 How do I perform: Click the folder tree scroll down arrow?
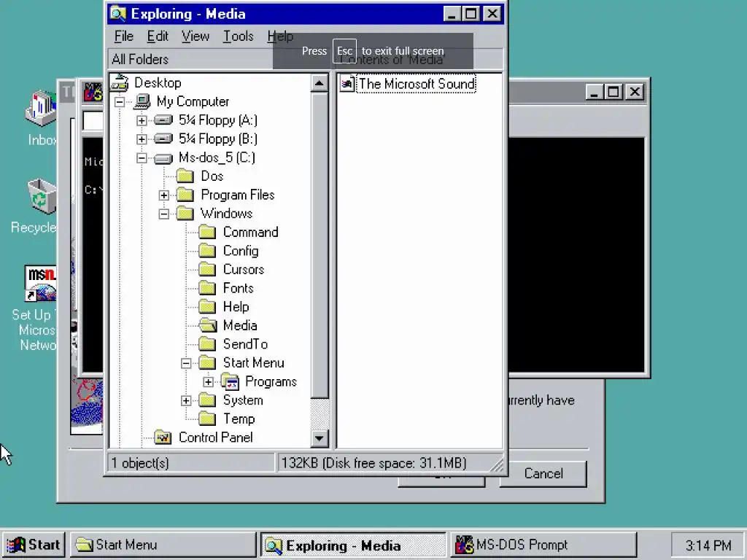tap(320, 438)
